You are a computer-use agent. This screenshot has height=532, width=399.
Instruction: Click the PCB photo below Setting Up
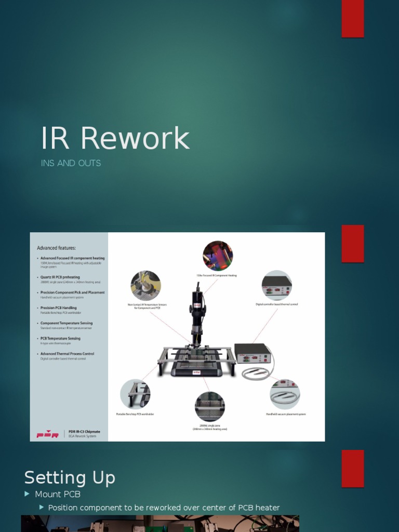coord(160,524)
